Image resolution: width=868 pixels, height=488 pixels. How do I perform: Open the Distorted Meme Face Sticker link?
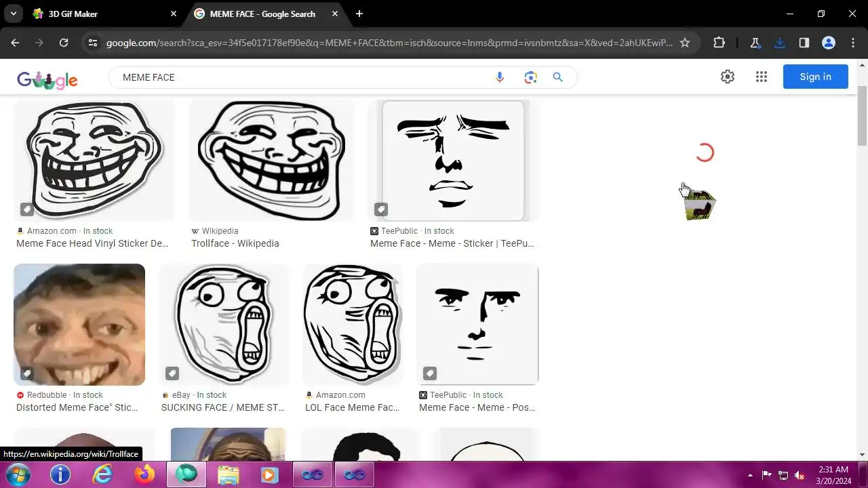[77, 407]
